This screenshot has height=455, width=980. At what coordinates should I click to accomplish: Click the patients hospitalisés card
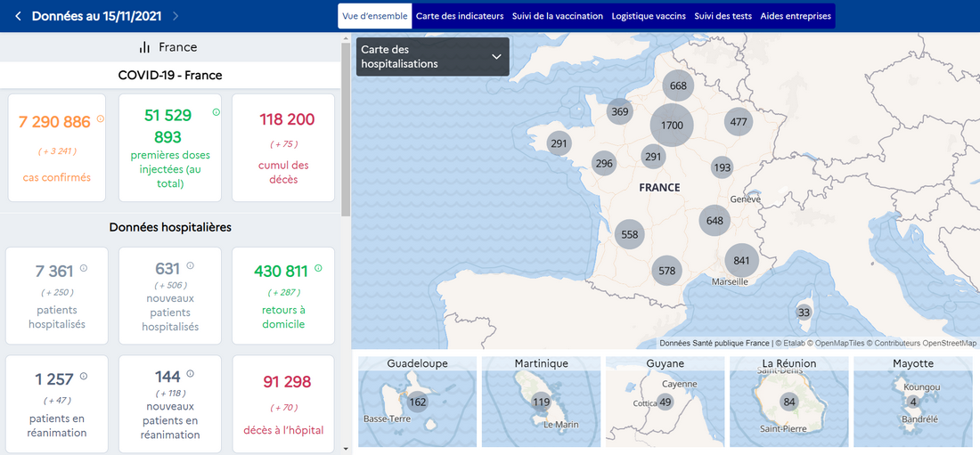(x=57, y=296)
